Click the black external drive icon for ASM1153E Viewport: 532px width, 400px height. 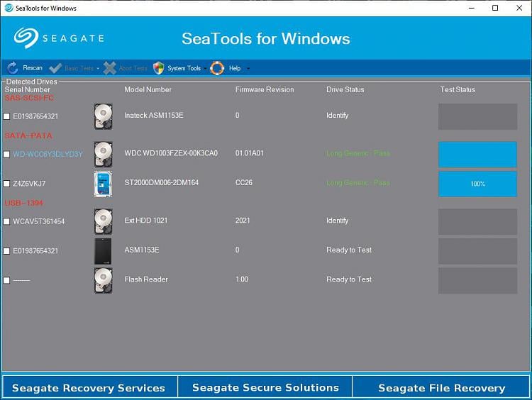click(103, 251)
